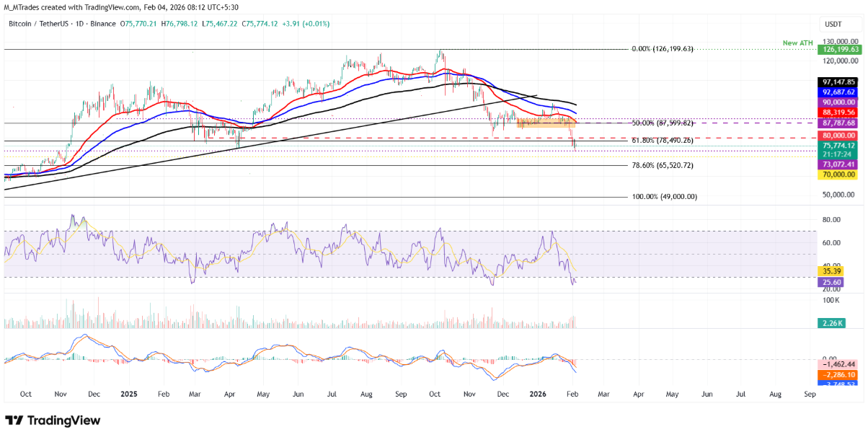Click the New ATH text label
This screenshot has width=868, height=437.
click(x=798, y=43)
